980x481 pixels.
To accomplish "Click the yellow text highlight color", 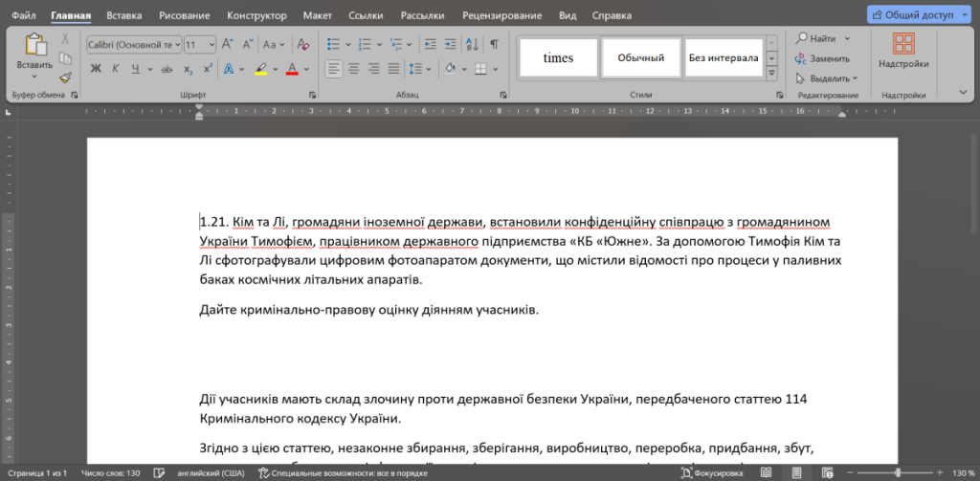I will (x=260, y=69).
